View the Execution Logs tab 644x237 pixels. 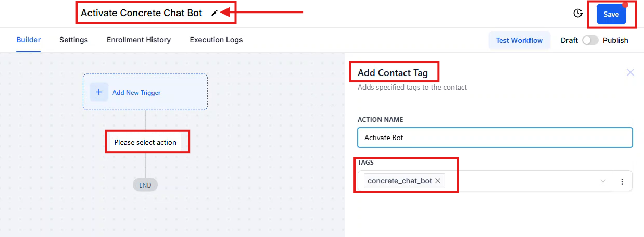pos(216,40)
